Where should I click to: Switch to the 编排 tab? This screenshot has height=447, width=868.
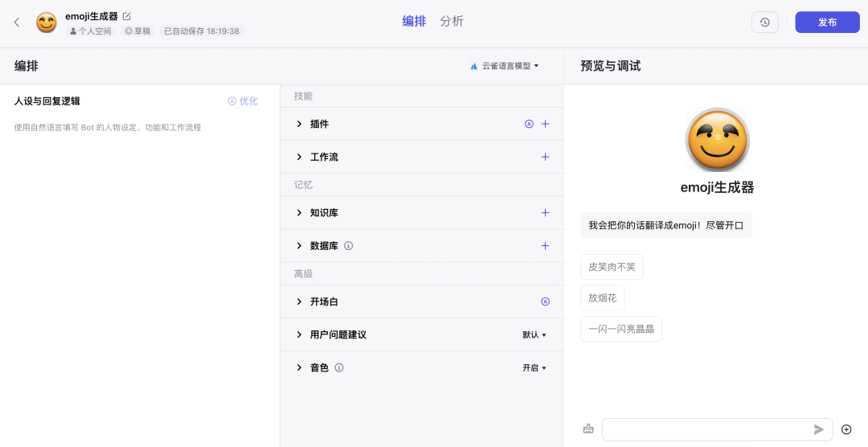(414, 22)
